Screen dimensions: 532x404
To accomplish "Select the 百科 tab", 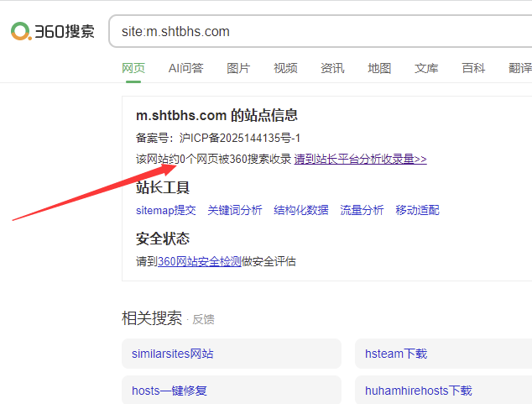I will (x=473, y=68).
